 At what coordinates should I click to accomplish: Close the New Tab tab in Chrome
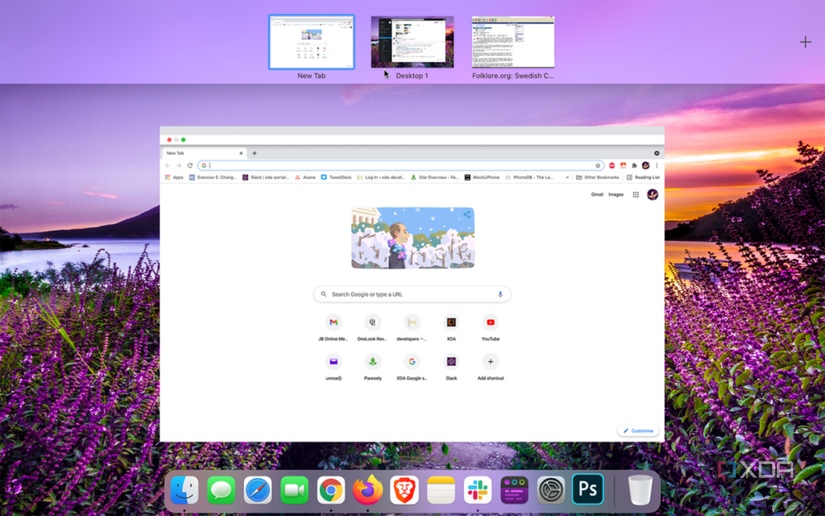point(241,153)
